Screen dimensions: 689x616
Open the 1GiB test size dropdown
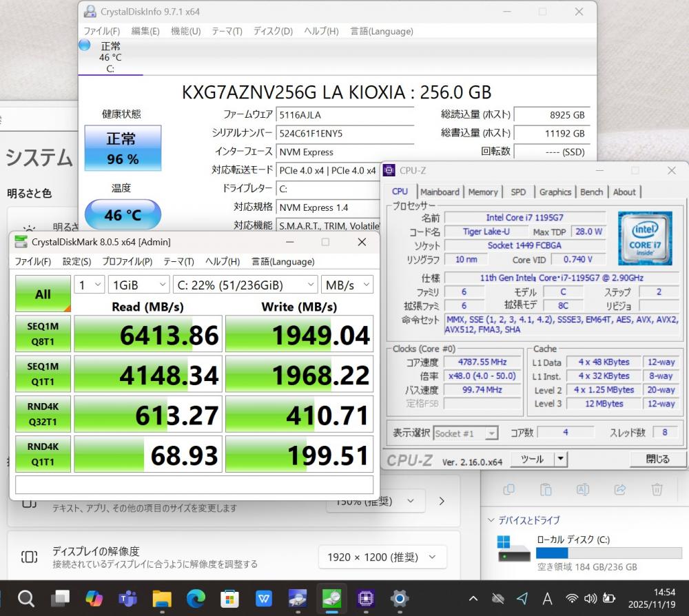[x=140, y=285]
